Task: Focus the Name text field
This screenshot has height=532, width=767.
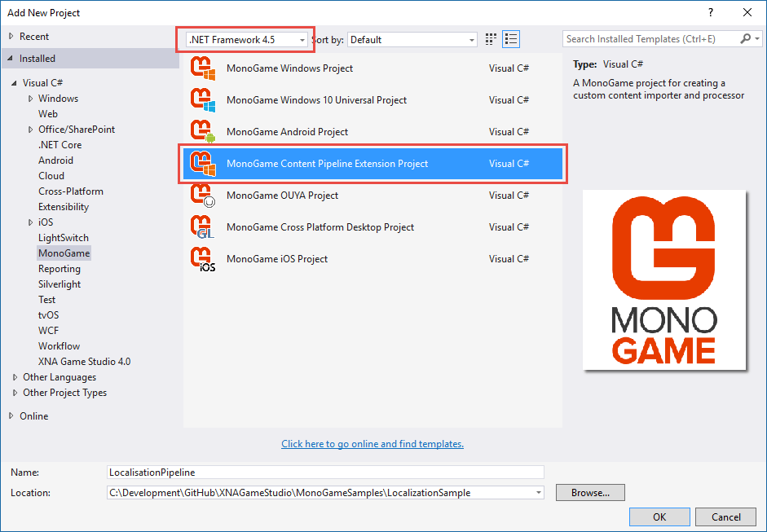Action: click(x=325, y=473)
